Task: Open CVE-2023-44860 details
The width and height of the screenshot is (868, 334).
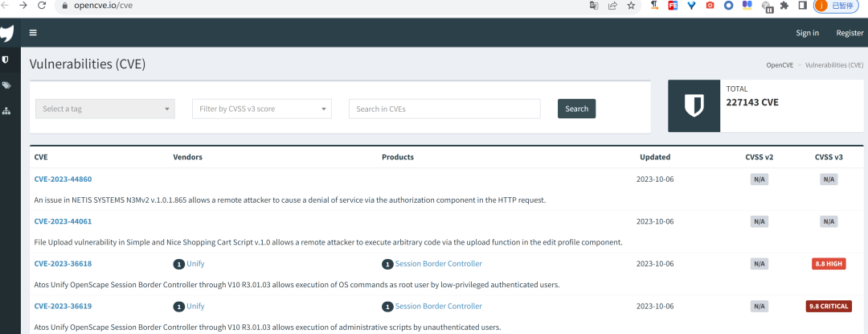Action: [63, 179]
